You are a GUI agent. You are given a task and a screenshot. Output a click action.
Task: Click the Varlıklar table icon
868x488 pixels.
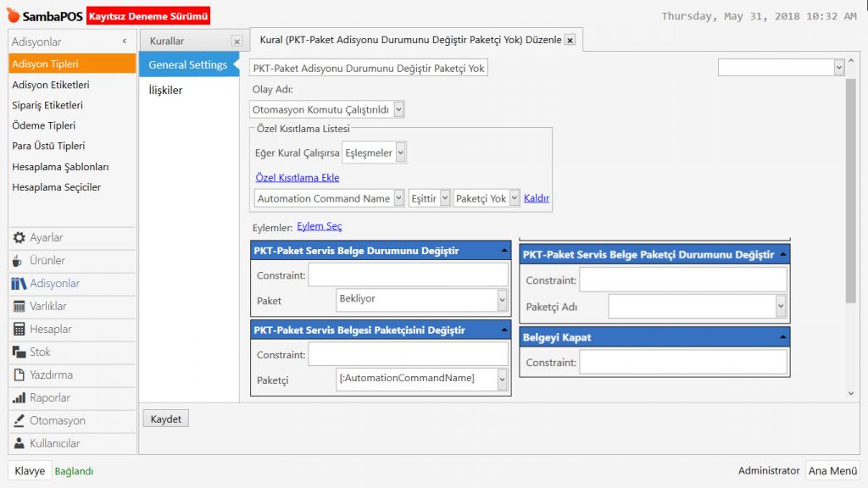click(19, 307)
